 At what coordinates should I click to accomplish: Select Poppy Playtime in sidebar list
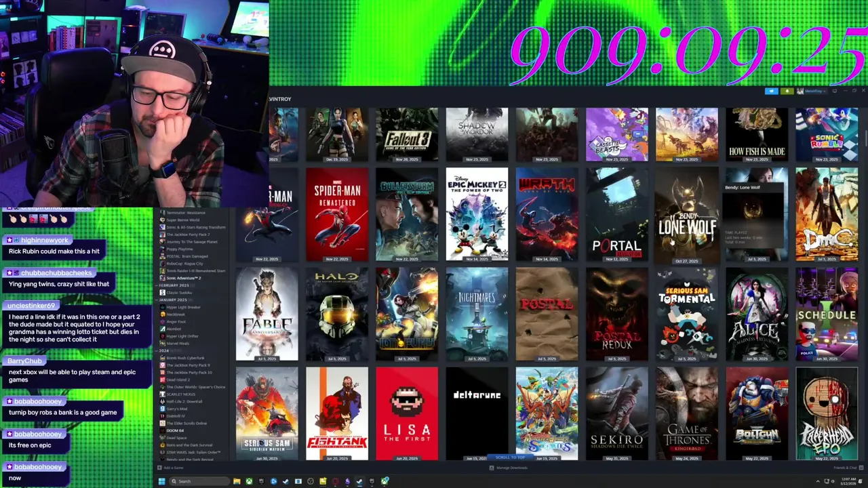point(180,249)
